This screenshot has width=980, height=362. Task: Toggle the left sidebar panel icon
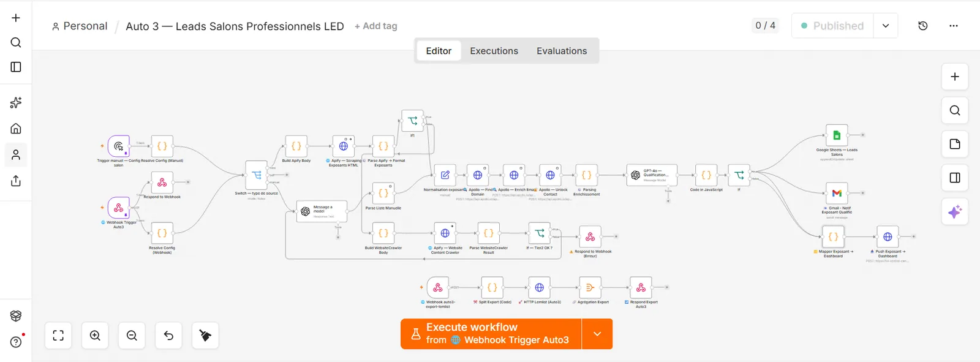16,67
